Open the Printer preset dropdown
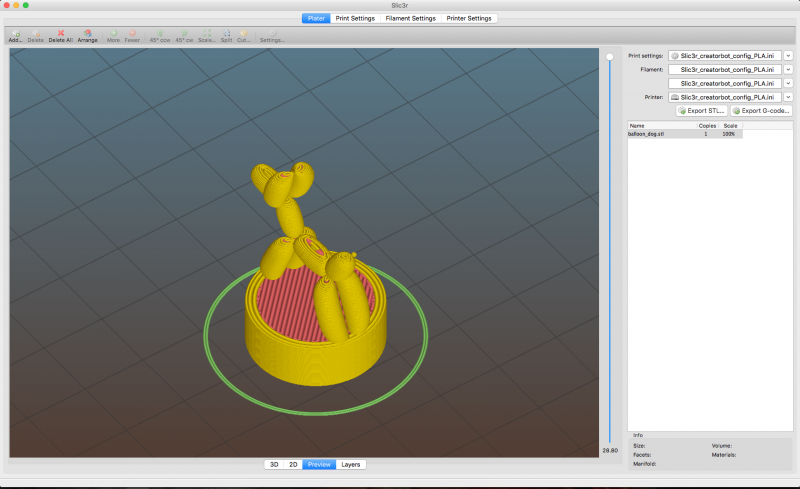The image size is (800, 489). click(789, 97)
